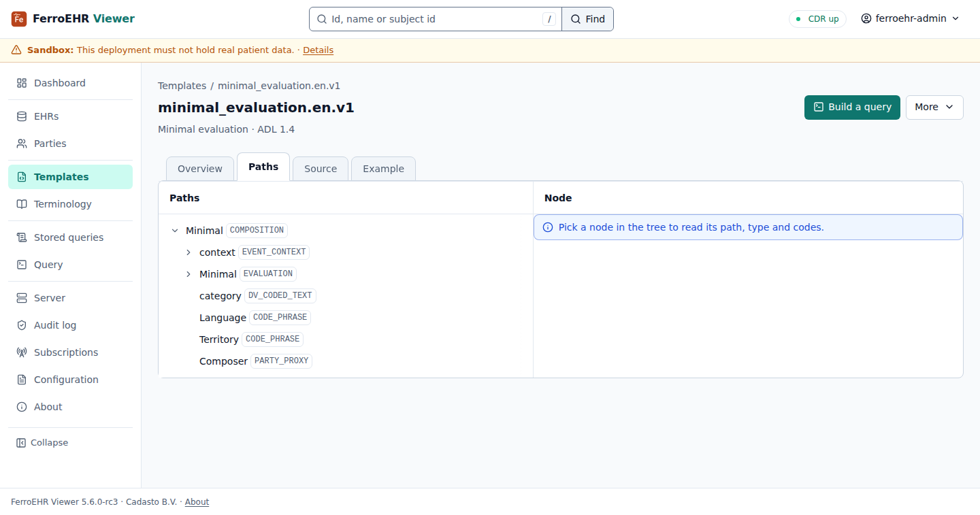980x515 pixels.
Task: Go to Templates via the breadcrumb link
Action: (x=182, y=86)
